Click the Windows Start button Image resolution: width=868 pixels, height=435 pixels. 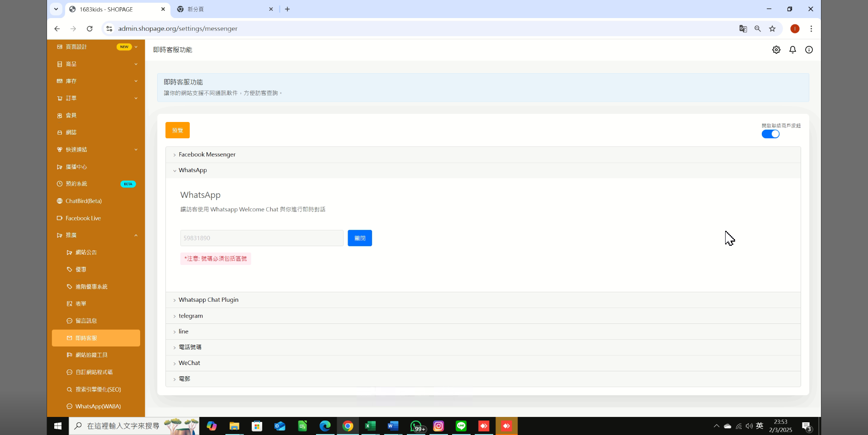[58, 426]
